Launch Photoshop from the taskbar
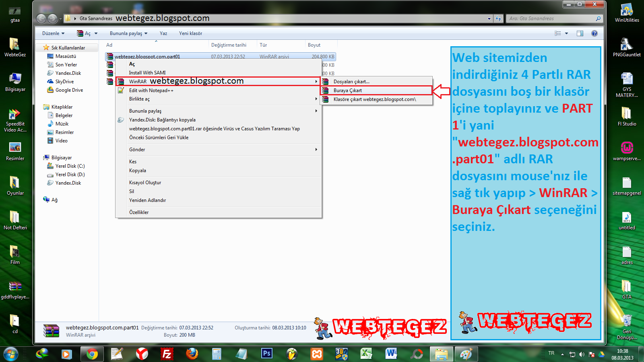The height and width of the screenshot is (362, 644). tap(266, 354)
